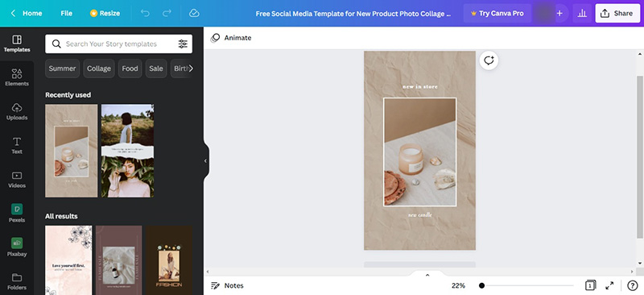Show more category chips with the arrow
The image size is (644, 295).
191,69
